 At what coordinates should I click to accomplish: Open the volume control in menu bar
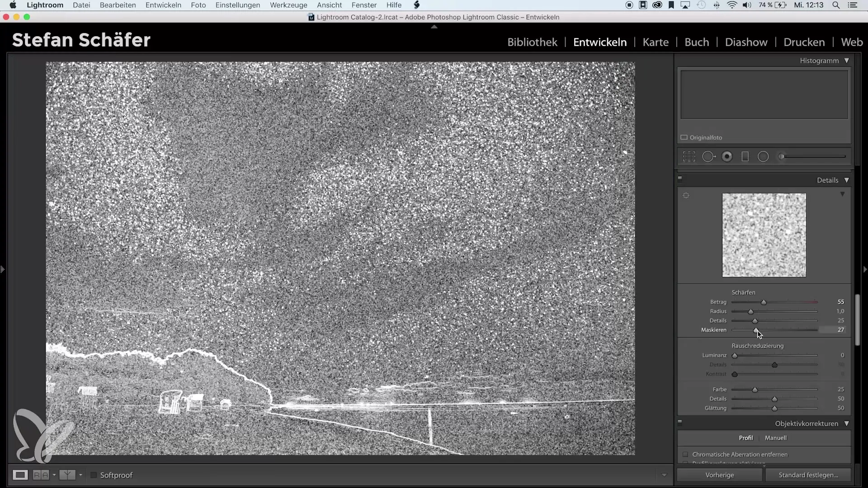(747, 5)
